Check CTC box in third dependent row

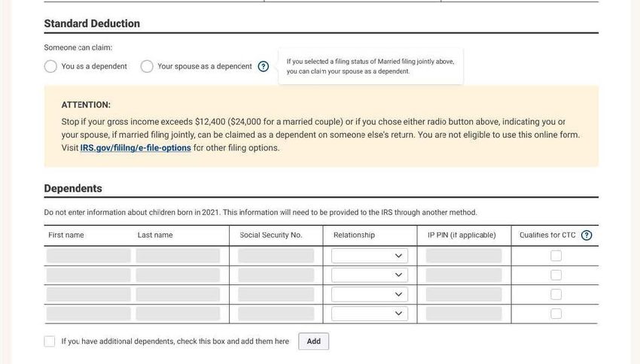[556, 294]
